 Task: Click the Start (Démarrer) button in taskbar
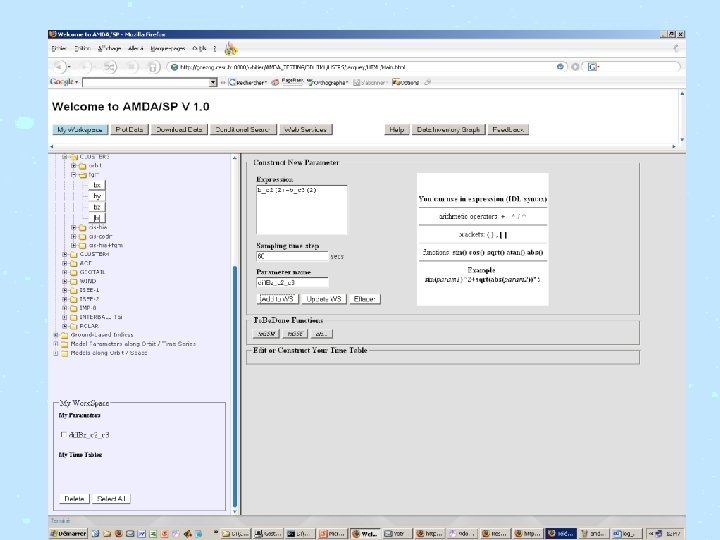coord(68,533)
